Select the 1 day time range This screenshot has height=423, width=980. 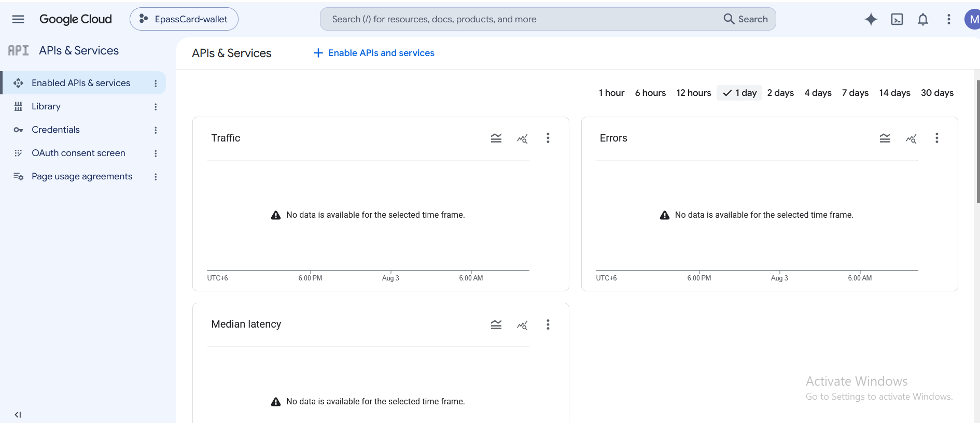tap(739, 93)
